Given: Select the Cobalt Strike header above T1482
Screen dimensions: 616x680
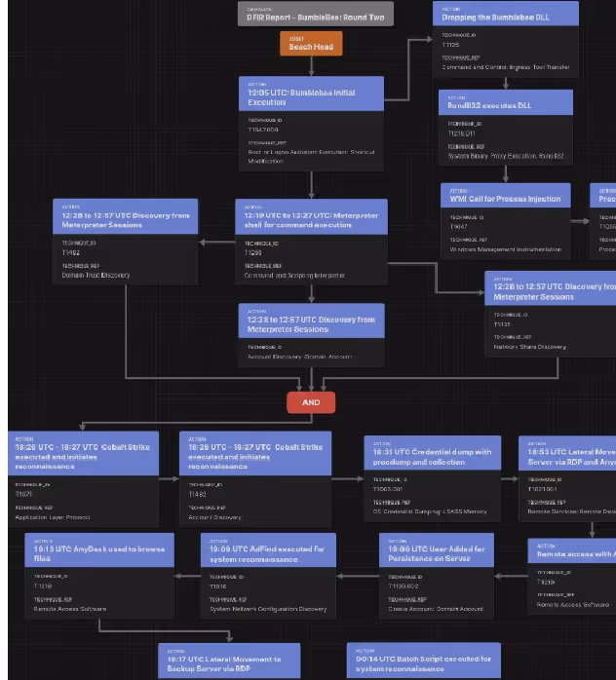Looking at the screenshot, I should 255,453.
